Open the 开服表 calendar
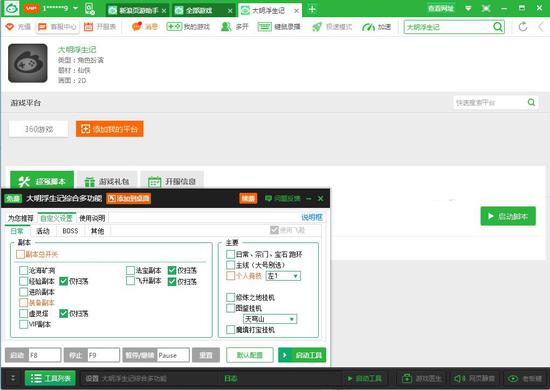550x390 pixels. coord(100,27)
